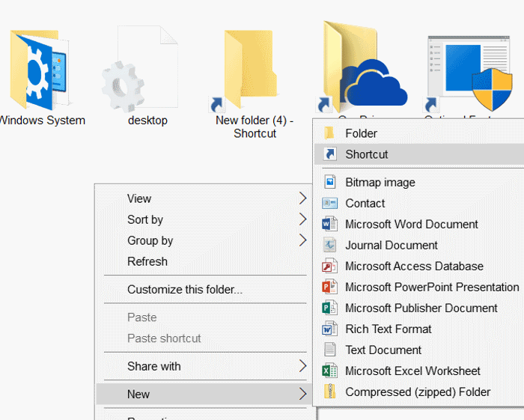The height and width of the screenshot is (420, 524).
Task: Create a new Microsoft PowerPoint Presentation
Action: tap(431, 287)
